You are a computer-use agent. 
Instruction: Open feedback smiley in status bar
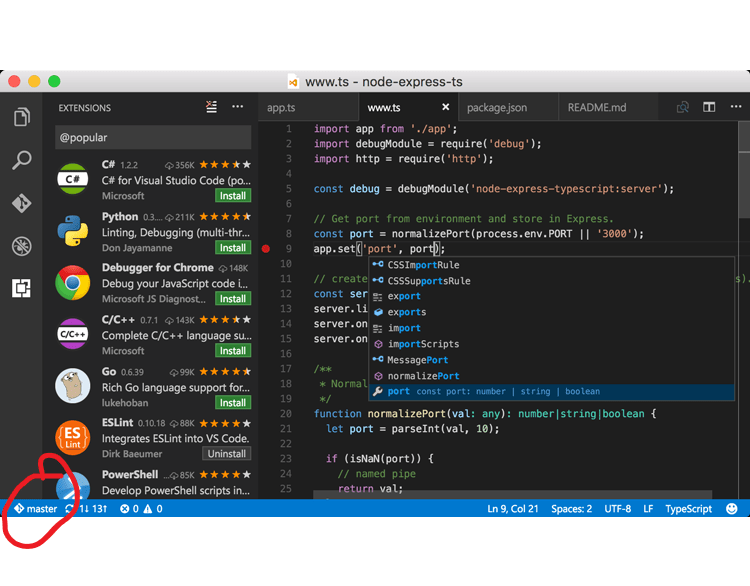coord(731,509)
